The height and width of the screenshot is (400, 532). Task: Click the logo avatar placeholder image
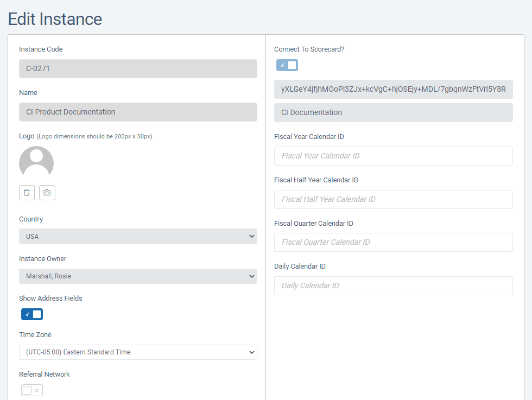point(36,162)
